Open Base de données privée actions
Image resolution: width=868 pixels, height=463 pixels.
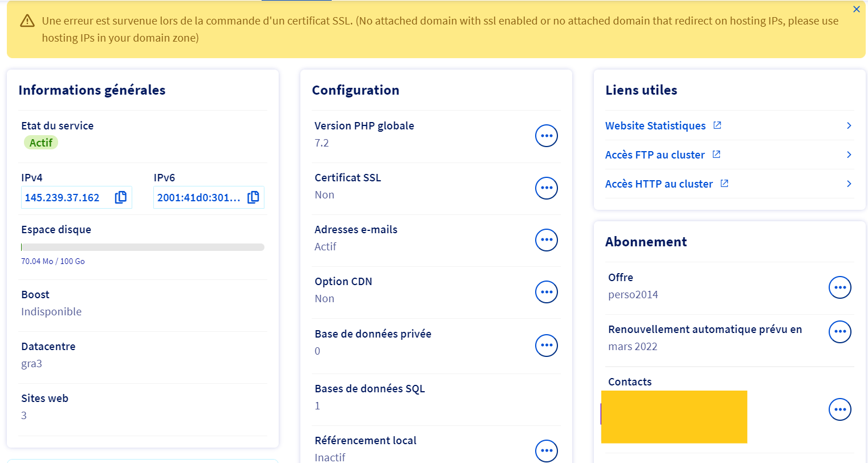click(546, 345)
